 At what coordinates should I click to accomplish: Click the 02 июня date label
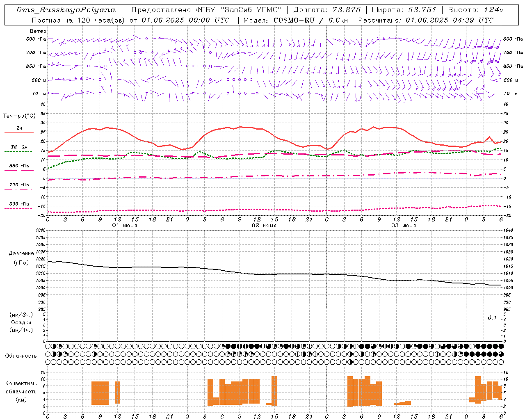(x=264, y=226)
